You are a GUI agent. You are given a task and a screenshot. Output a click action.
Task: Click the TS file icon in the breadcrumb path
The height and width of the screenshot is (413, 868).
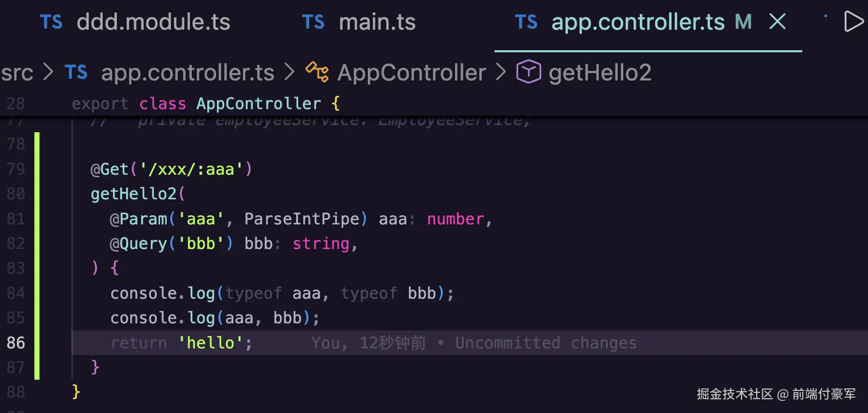(76, 73)
